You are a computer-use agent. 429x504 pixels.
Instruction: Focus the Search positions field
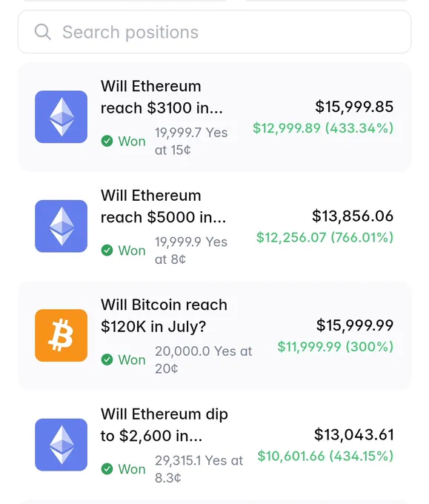coord(214,32)
